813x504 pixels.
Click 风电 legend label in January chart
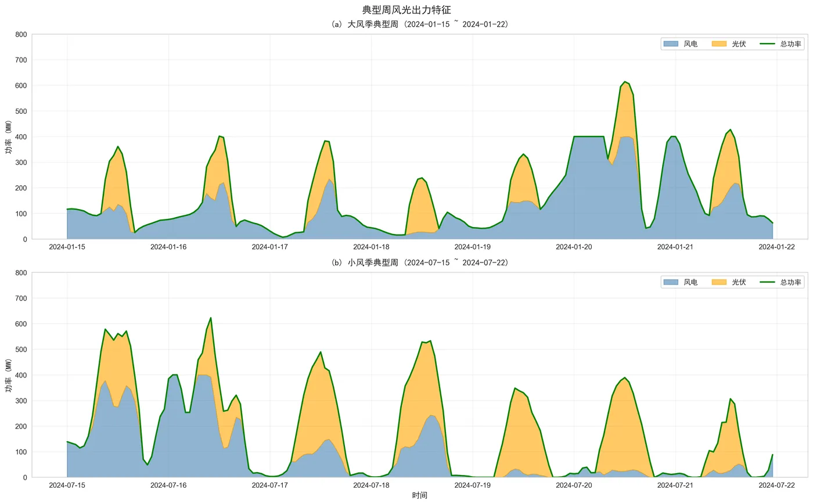tap(690, 44)
